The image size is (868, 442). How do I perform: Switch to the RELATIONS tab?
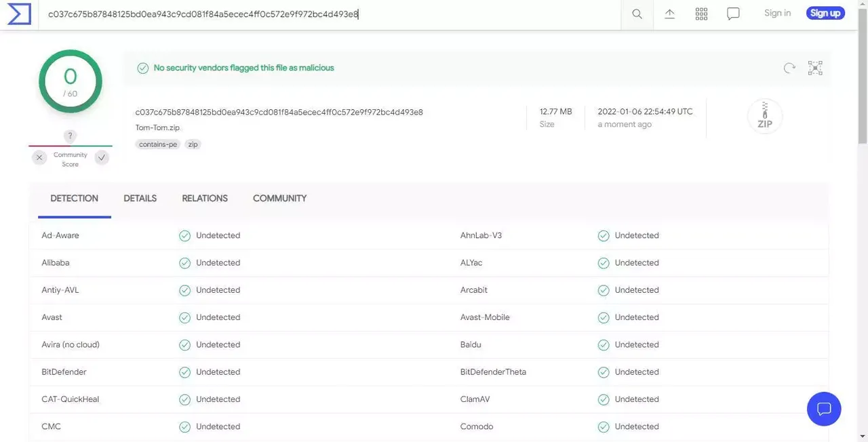(x=205, y=199)
